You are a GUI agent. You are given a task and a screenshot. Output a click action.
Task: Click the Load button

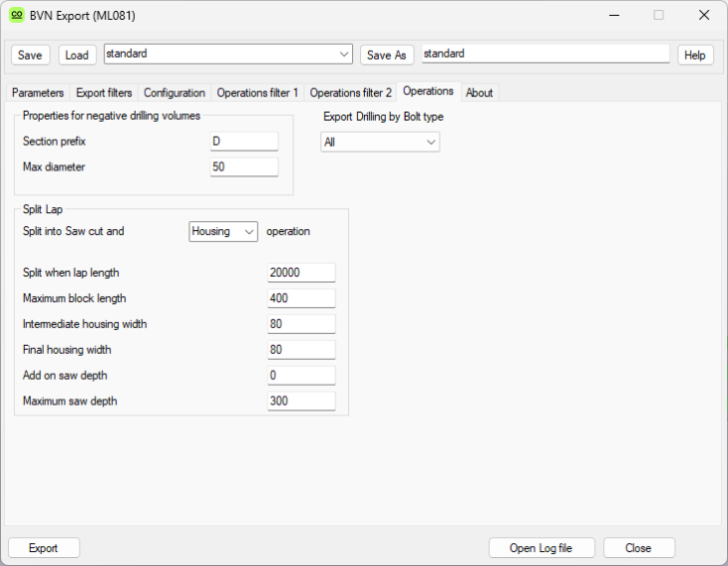click(x=77, y=55)
